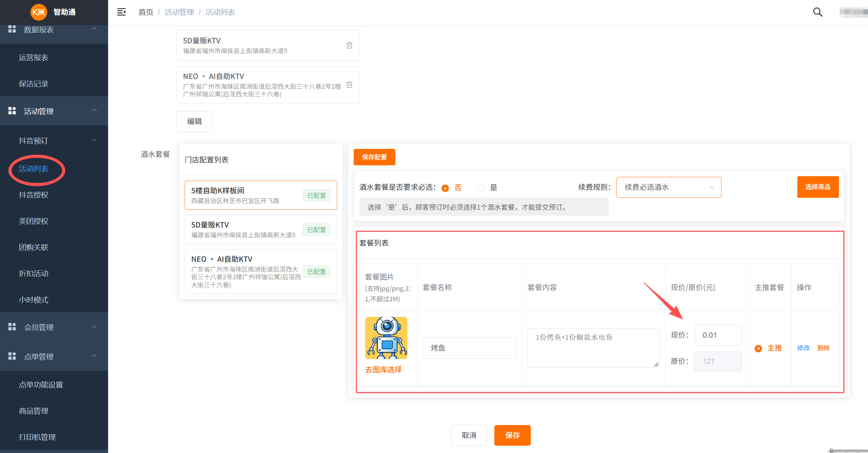Expand the 会员管理 menu chevron
The width and height of the screenshot is (868, 453).
tap(94, 327)
